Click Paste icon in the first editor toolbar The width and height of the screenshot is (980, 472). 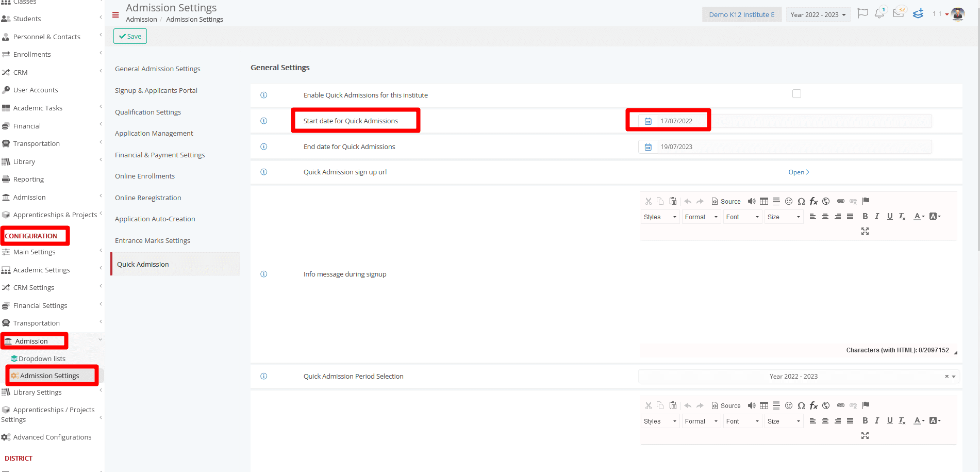click(673, 201)
